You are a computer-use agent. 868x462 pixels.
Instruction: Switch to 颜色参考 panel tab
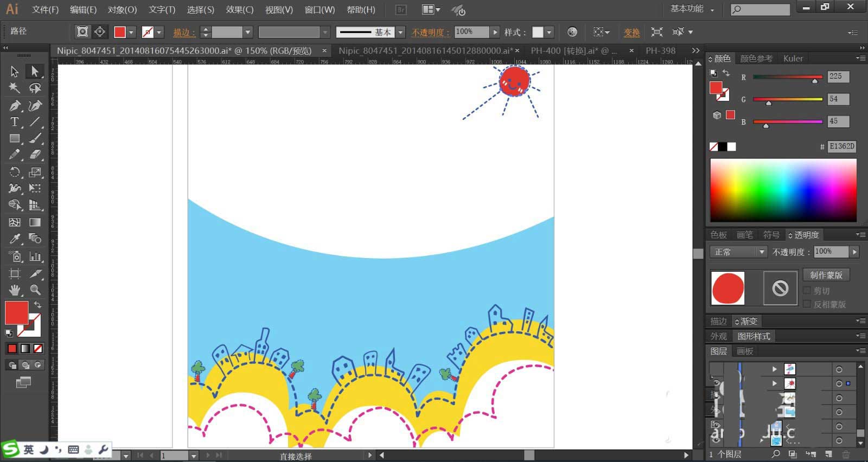point(756,59)
